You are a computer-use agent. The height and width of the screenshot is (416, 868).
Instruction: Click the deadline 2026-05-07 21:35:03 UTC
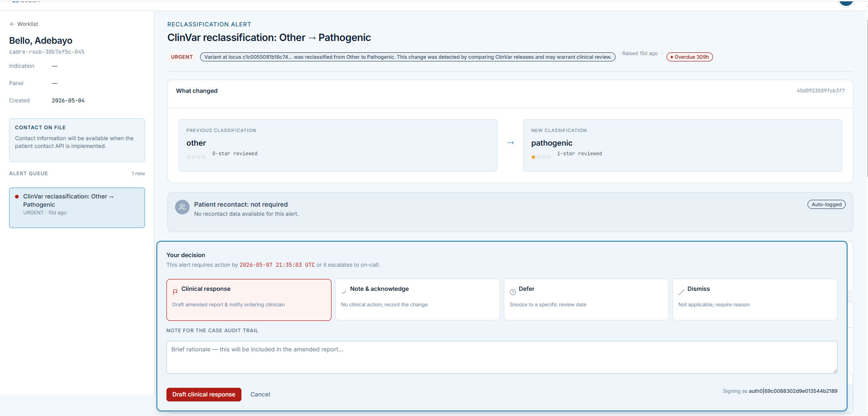coord(277,265)
